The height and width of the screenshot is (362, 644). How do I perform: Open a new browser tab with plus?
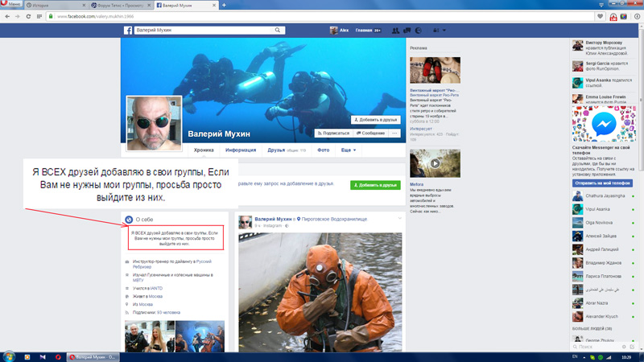224,6
